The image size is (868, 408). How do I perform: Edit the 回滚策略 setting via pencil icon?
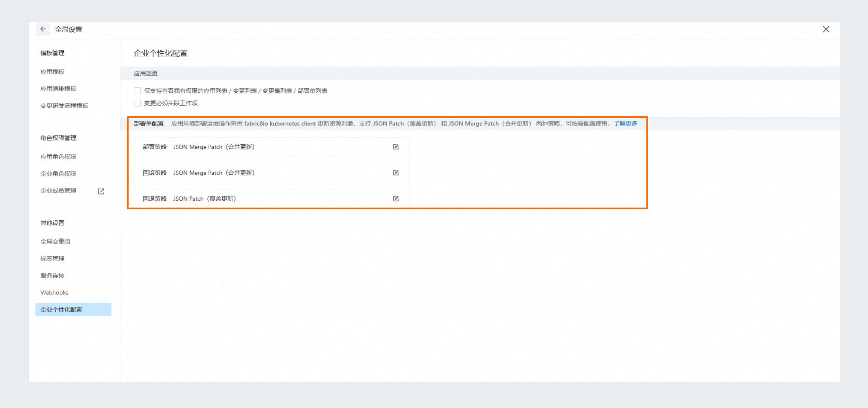396,173
